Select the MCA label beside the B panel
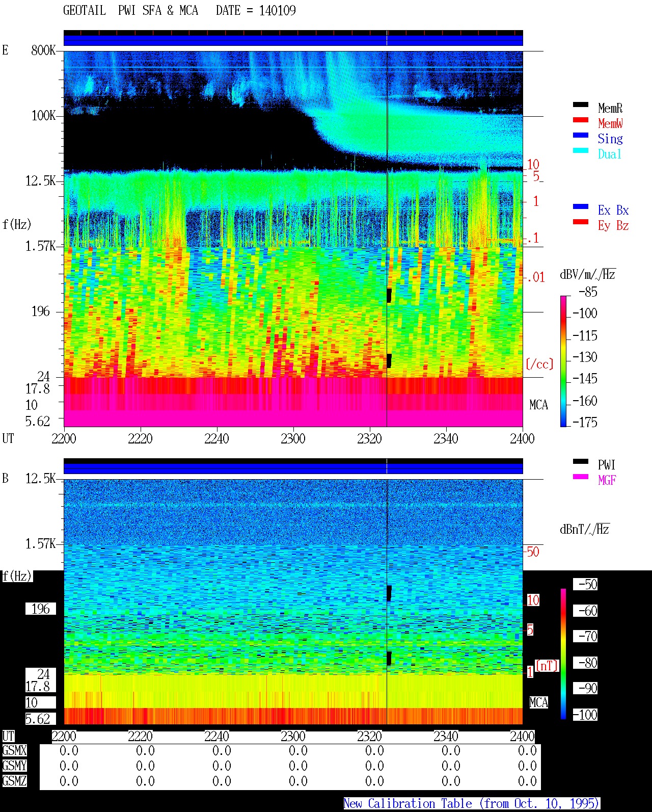 pyautogui.click(x=539, y=703)
